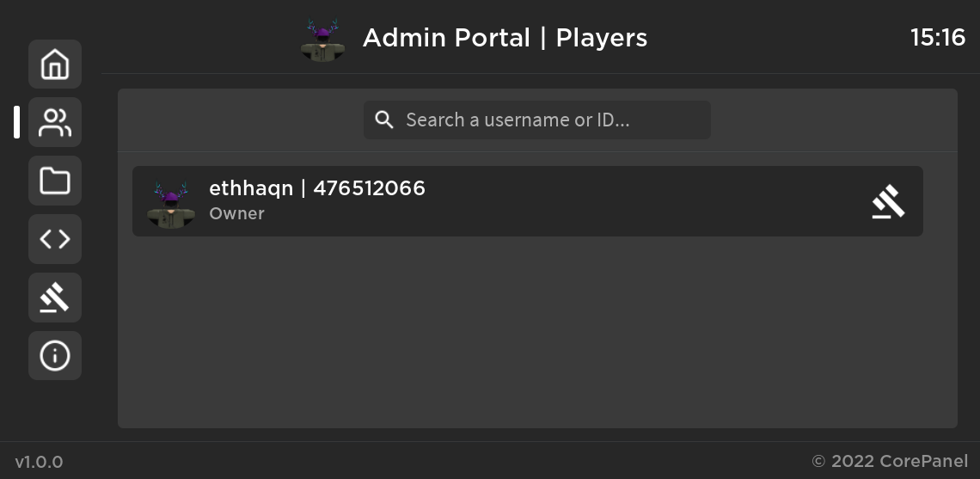
Task: Click the 15:16 clock display
Action: pos(938,38)
